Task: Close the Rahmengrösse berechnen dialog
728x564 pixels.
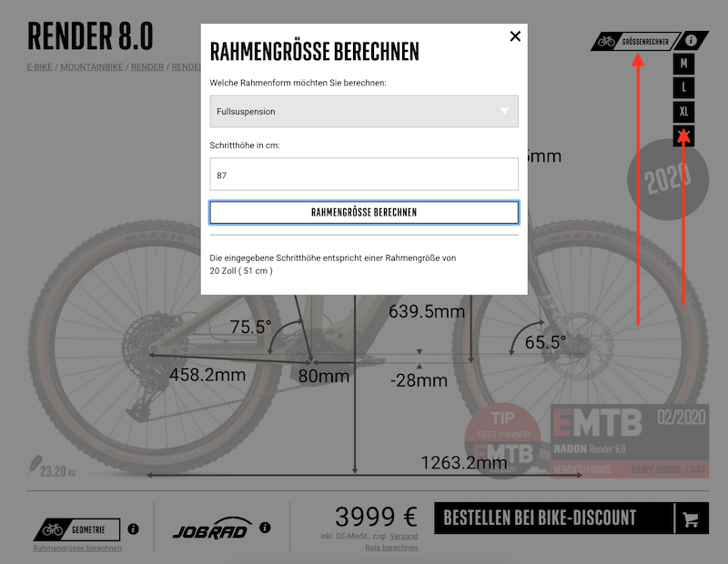Action: (515, 36)
